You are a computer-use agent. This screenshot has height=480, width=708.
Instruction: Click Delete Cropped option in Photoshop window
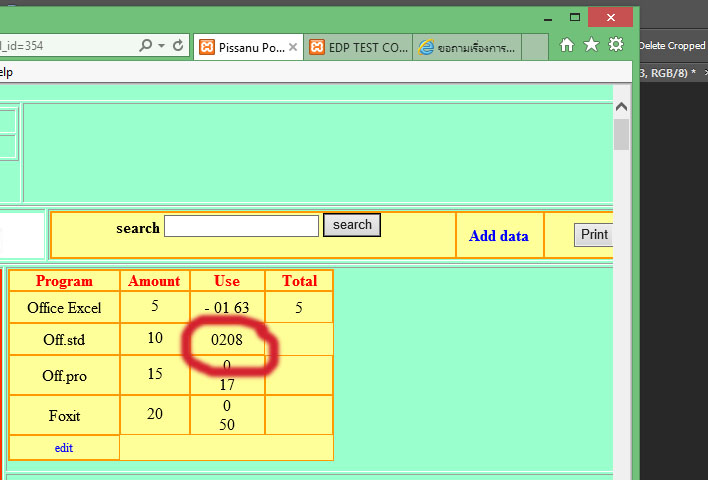672,46
